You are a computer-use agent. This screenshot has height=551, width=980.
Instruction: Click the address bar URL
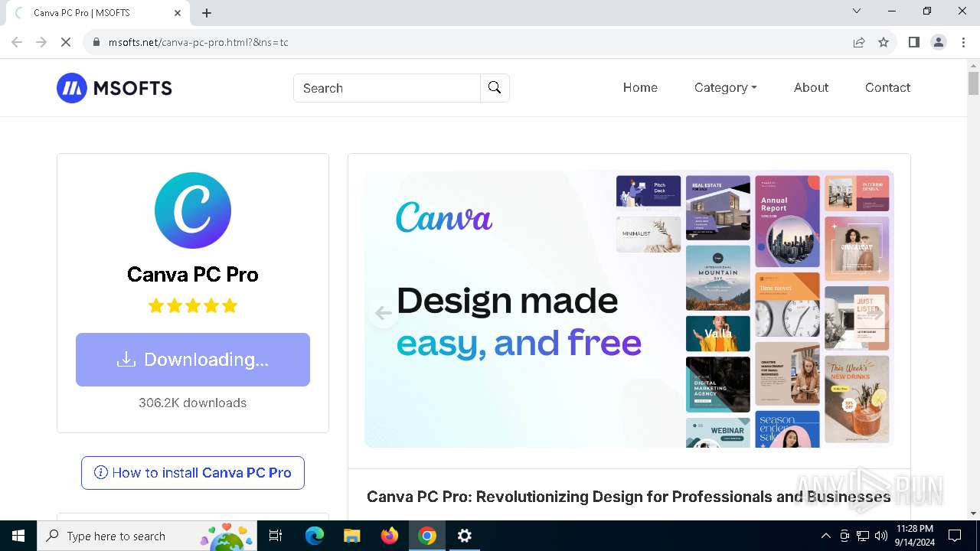[198, 42]
